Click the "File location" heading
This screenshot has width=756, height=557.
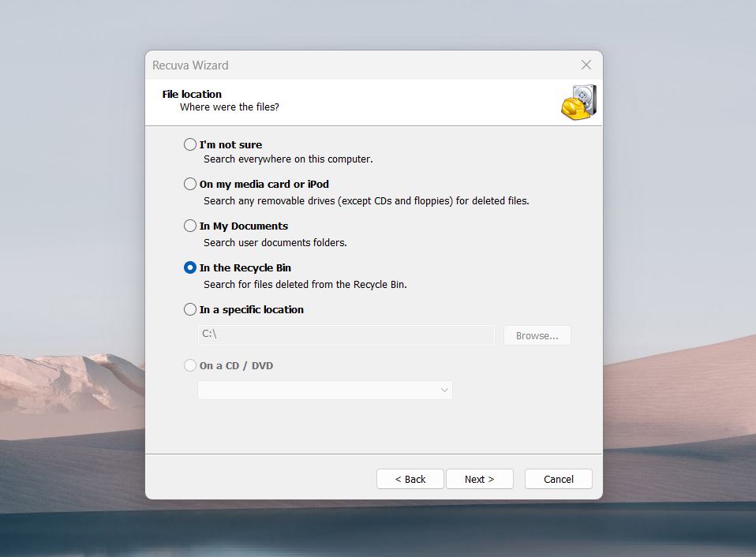pos(192,94)
